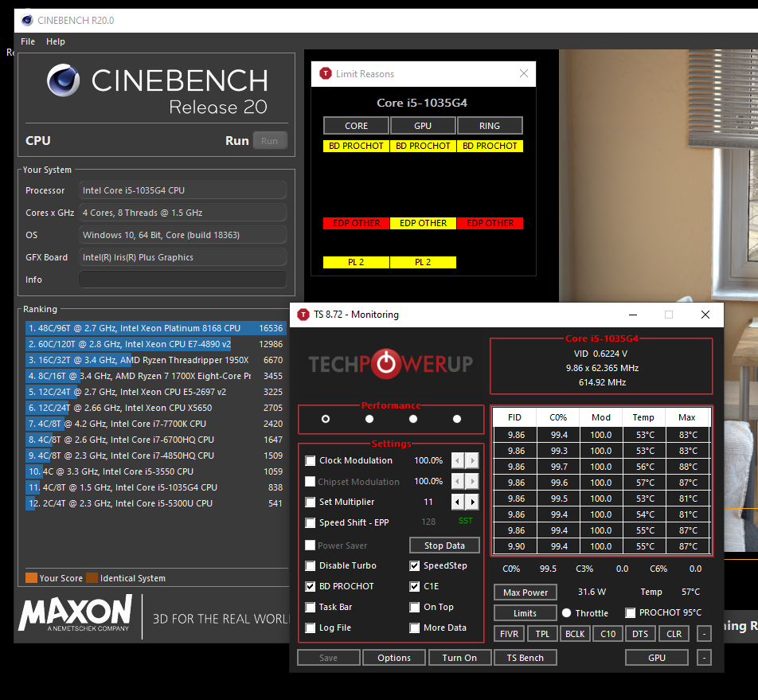Select the second Performance profile radio button

369,419
